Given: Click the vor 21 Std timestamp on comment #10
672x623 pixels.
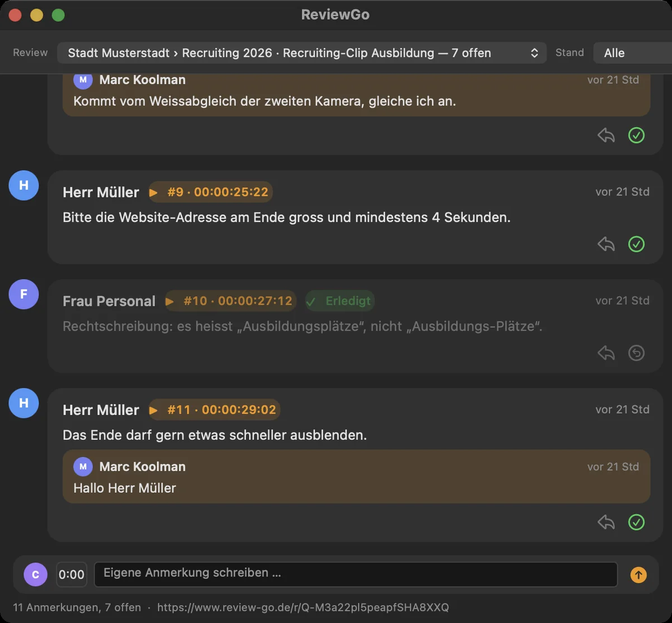Looking at the screenshot, I should point(622,301).
